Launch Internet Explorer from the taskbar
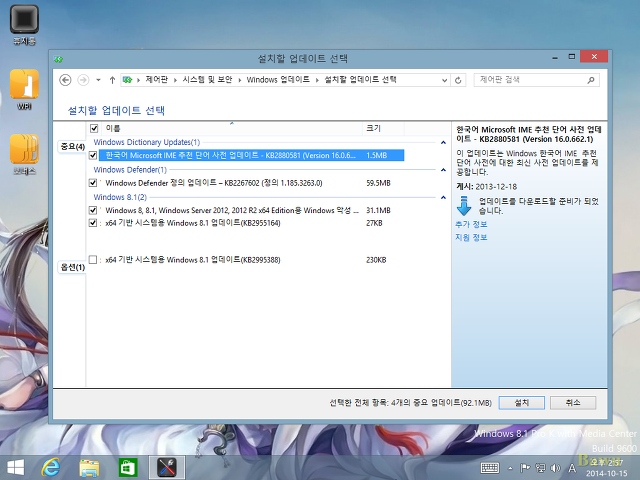640x480 pixels. (51, 467)
